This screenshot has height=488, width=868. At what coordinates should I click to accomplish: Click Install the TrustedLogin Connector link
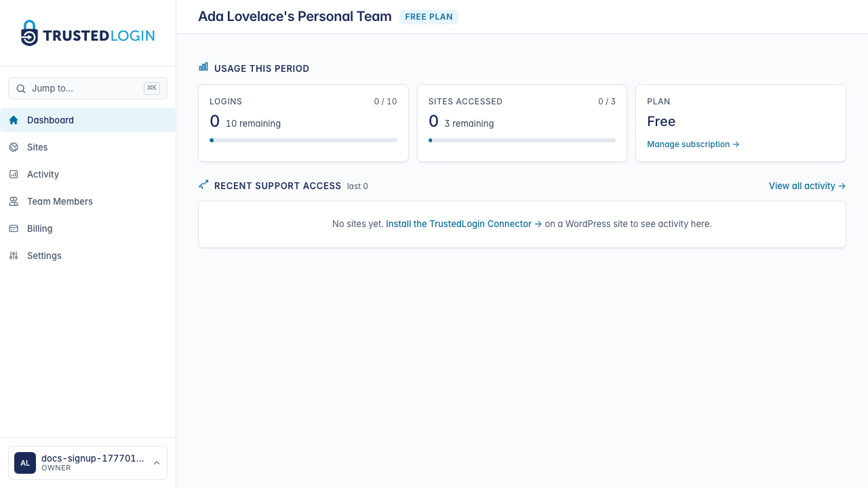click(464, 224)
